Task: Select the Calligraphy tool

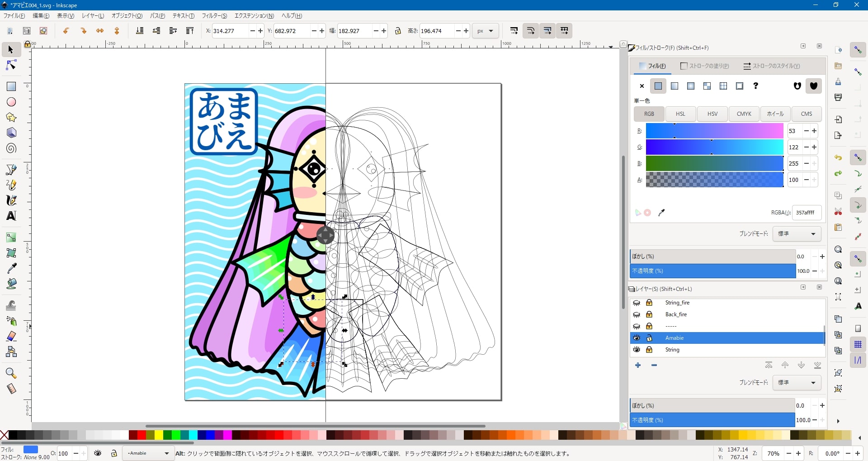Action: pos(11,200)
